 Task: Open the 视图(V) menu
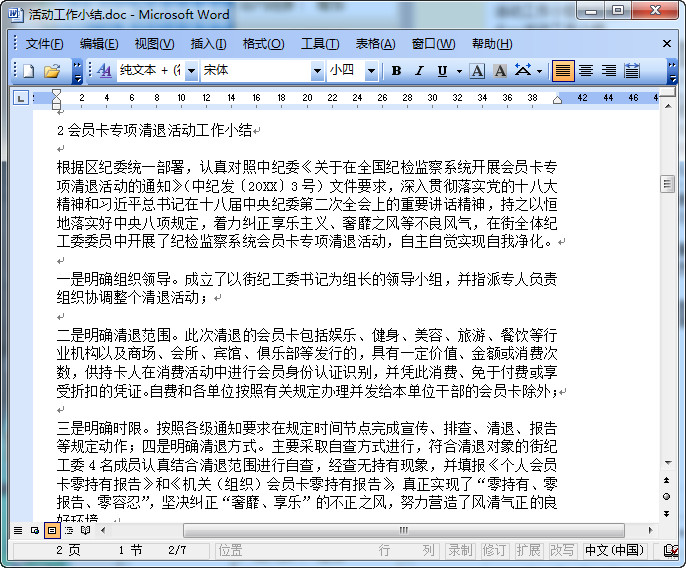[x=154, y=44]
